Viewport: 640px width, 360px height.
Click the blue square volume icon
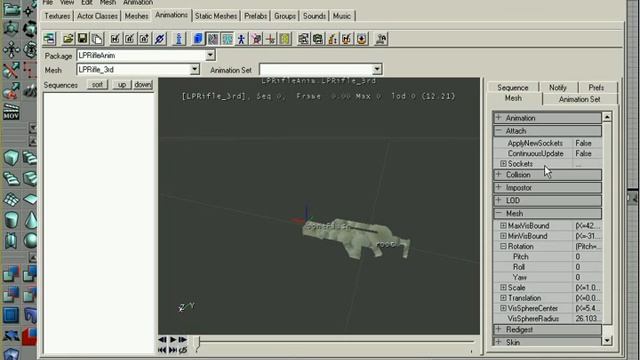click(11, 315)
